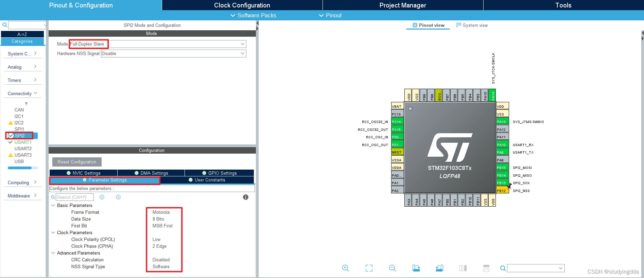
Task: Click the Reset Configuration button
Action: (77, 162)
